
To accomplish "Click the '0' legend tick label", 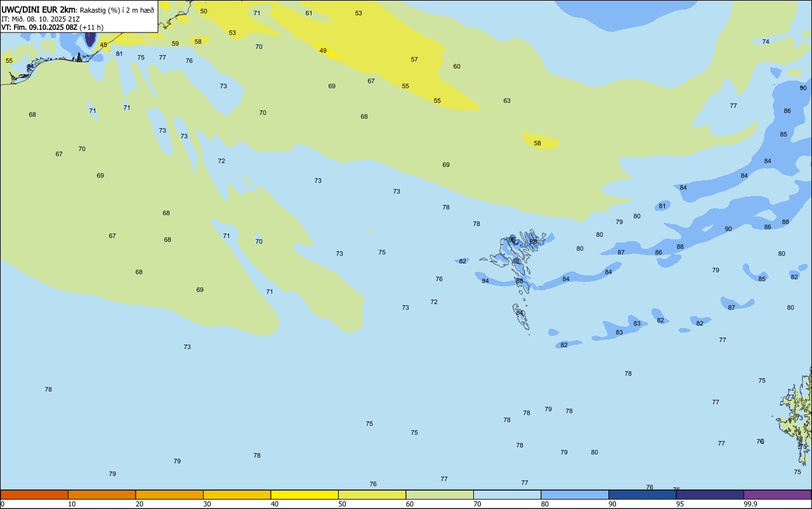I will 3,504.
